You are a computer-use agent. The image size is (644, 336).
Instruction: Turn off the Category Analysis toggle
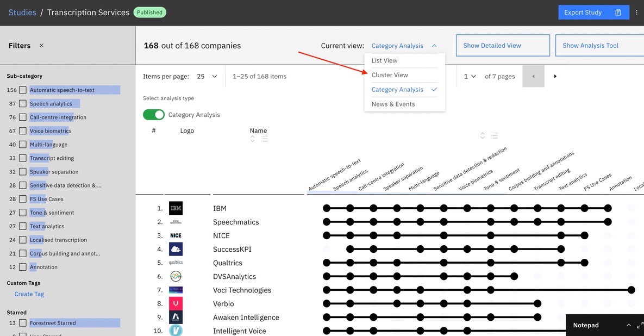coord(154,115)
